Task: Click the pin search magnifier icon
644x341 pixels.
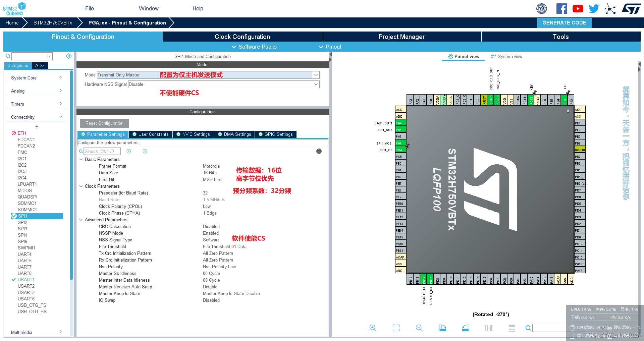Action: (528, 328)
